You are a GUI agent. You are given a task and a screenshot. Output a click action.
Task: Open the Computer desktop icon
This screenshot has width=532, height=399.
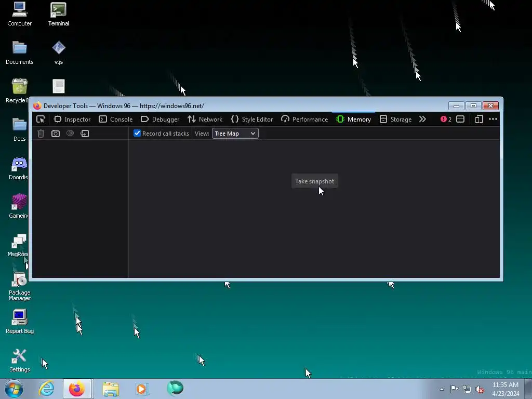19,14
